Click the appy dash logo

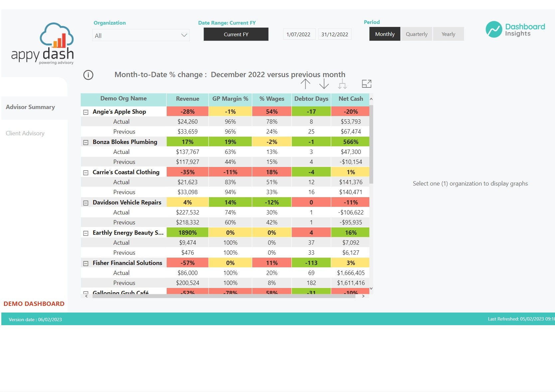43,44
